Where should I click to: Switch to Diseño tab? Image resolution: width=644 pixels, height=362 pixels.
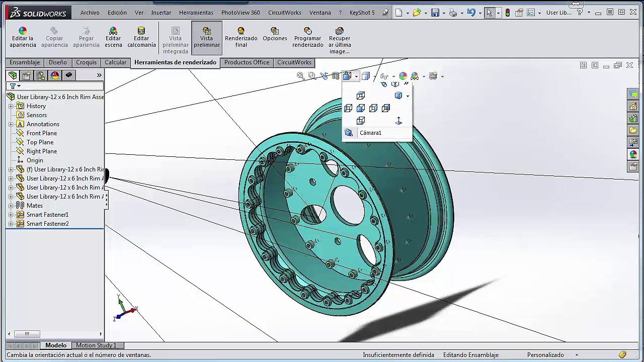tap(58, 62)
